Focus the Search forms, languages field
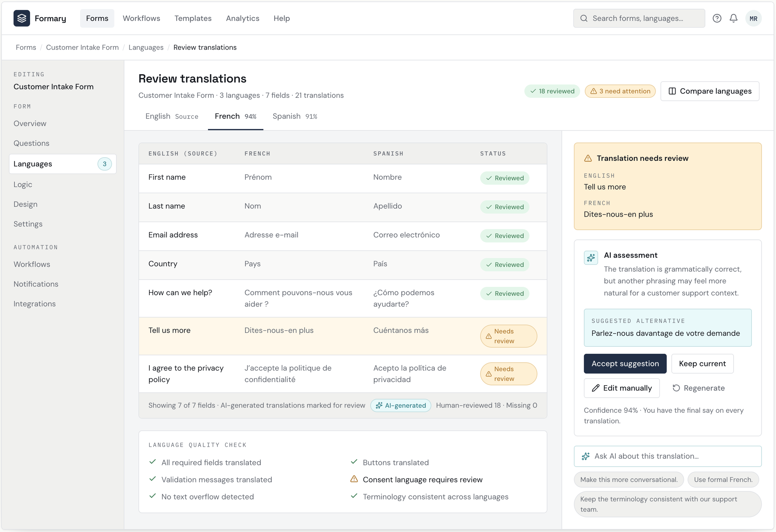This screenshot has width=776, height=532. [639, 18]
